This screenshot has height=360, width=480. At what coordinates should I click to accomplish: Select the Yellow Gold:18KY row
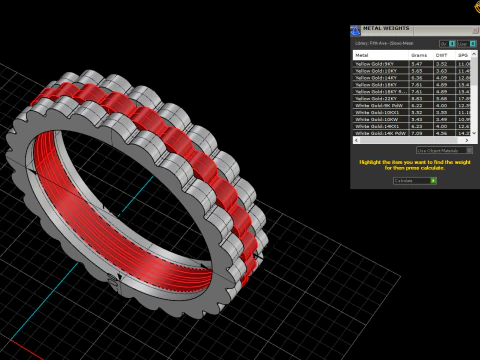point(412,85)
